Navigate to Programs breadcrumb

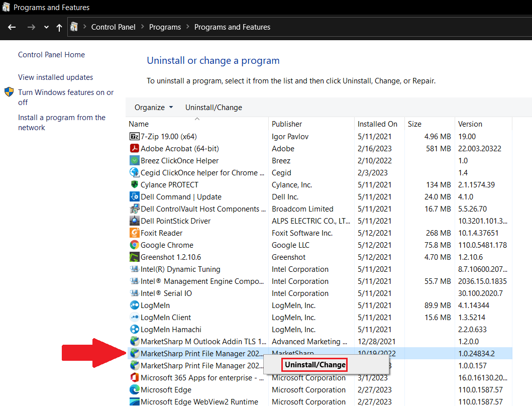[165, 27]
